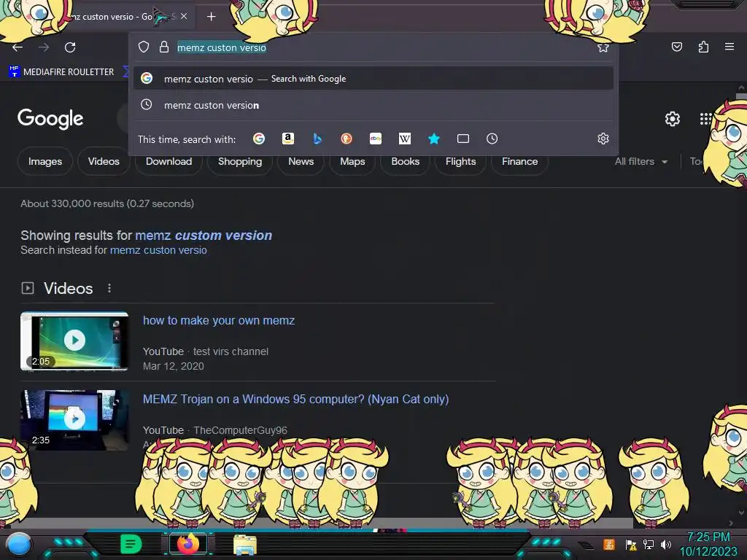Switch to the News filter
Image resolution: width=747 pixels, height=560 pixels.
tap(301, 161)
